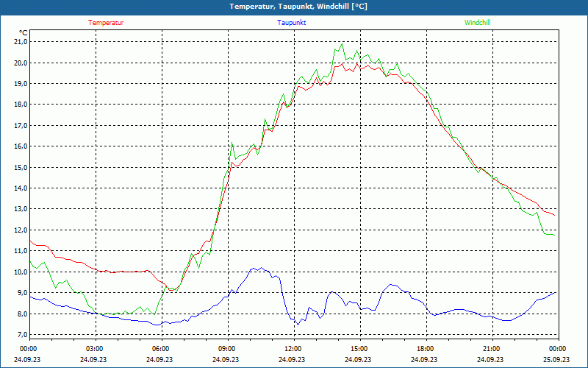Click the °C unit label above the y-axis
This screenshot has height=368, width=588.
(24, 33)
